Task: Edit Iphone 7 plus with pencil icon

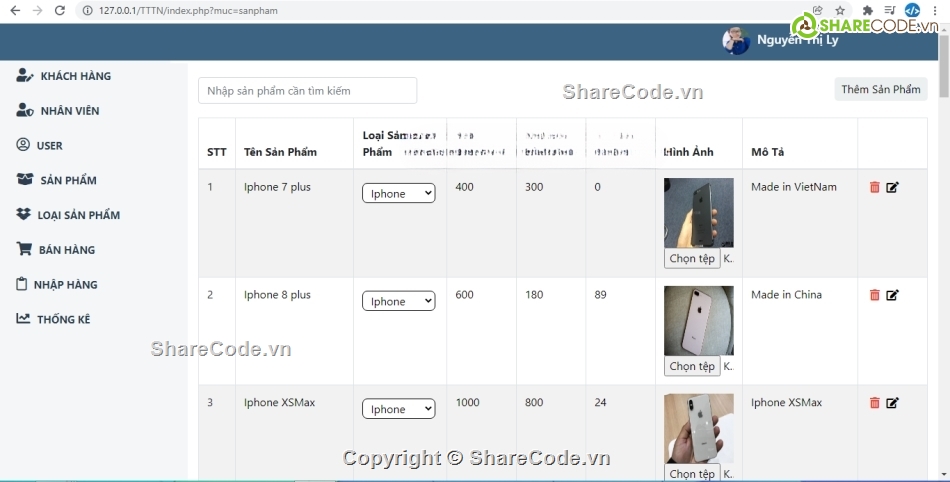Action: click(x=892, y=187)
